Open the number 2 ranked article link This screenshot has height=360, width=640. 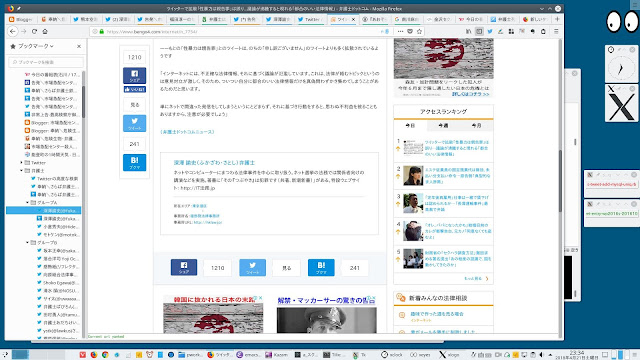pos(457,176)
